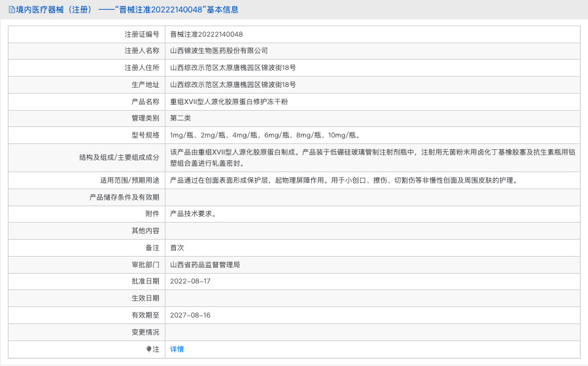The height and width of the screenshot is (366, 588).
Task: Click the 生效日期 label
Action: [145, 298]
